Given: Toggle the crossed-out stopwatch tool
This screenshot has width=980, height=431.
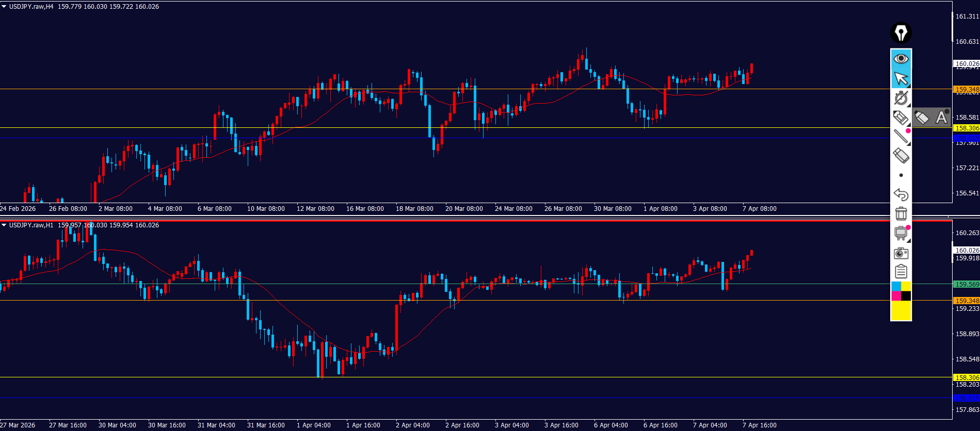Looking at the screenshot, I should pyautogui.click(x=901, y=98).
